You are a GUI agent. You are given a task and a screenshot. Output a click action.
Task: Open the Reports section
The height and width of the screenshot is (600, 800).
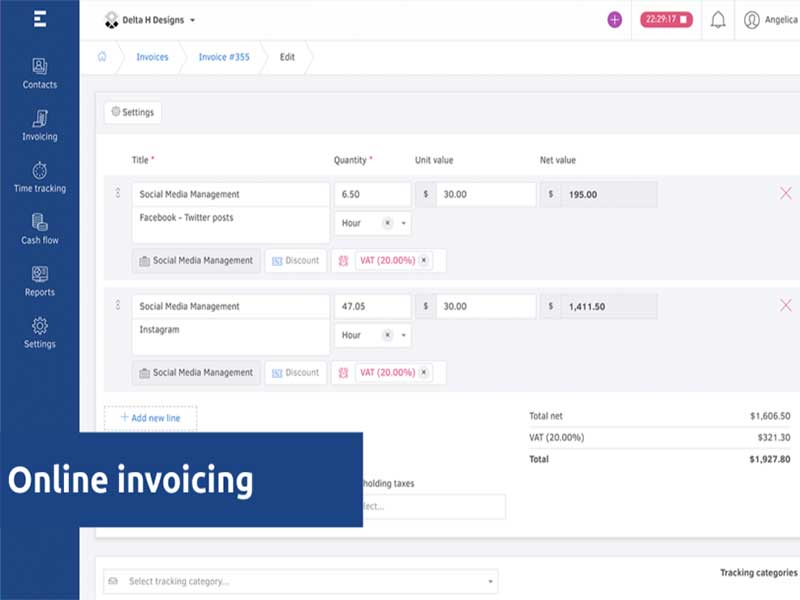point(40,282)
